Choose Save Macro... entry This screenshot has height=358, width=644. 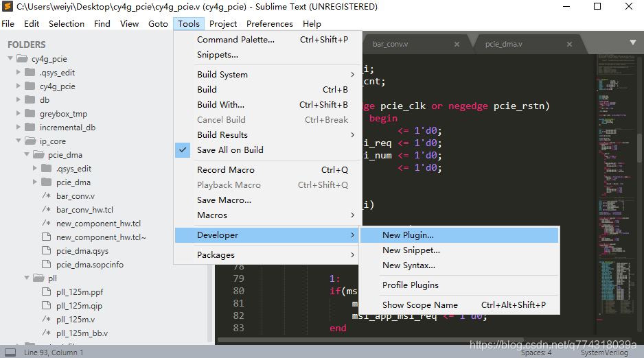pyautogui.click(x=268, y=200)
